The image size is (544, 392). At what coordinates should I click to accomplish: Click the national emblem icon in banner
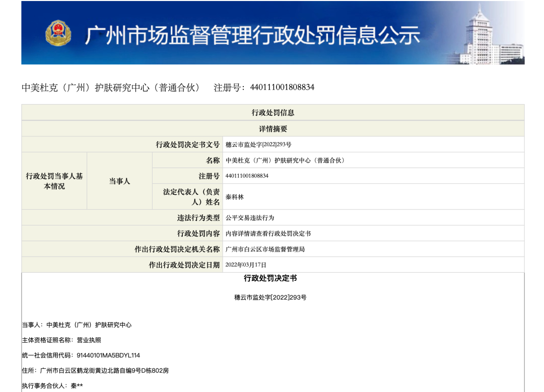click(58, 33)
